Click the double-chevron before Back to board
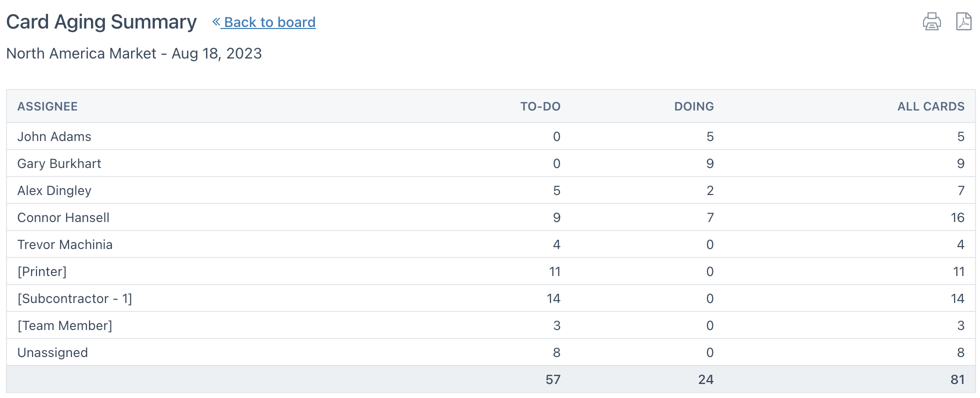The width and height of the screenshot is (980, 398). [x=216, y=22]
